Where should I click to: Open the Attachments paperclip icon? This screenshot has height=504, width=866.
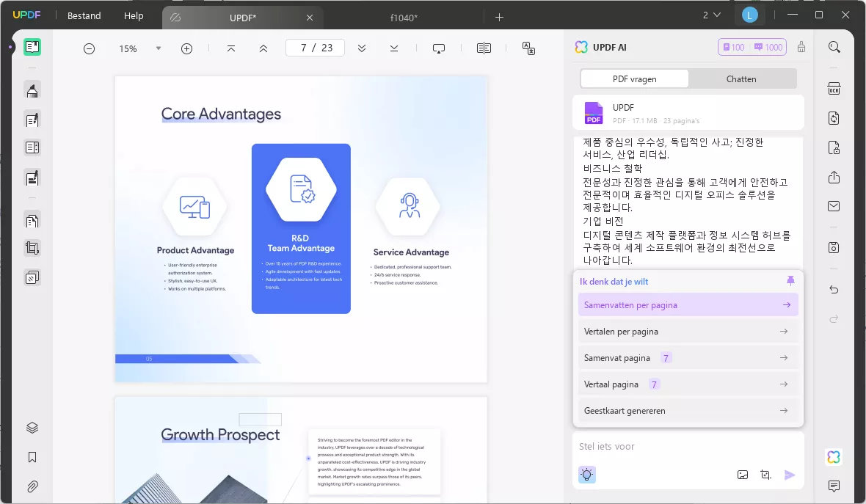pyautogui.click(x=32, y=486)
